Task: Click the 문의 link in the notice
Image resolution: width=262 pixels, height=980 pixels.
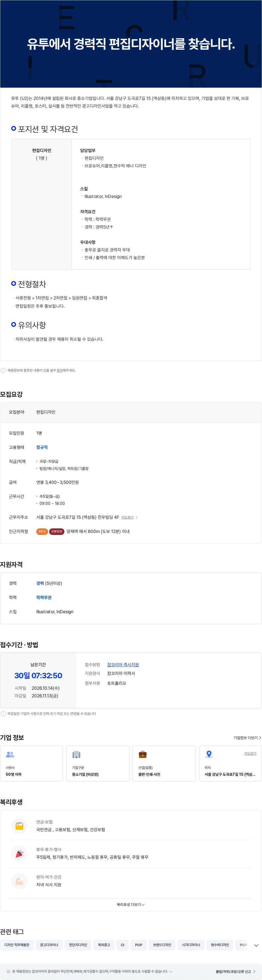Action: (x=60, y=370)
